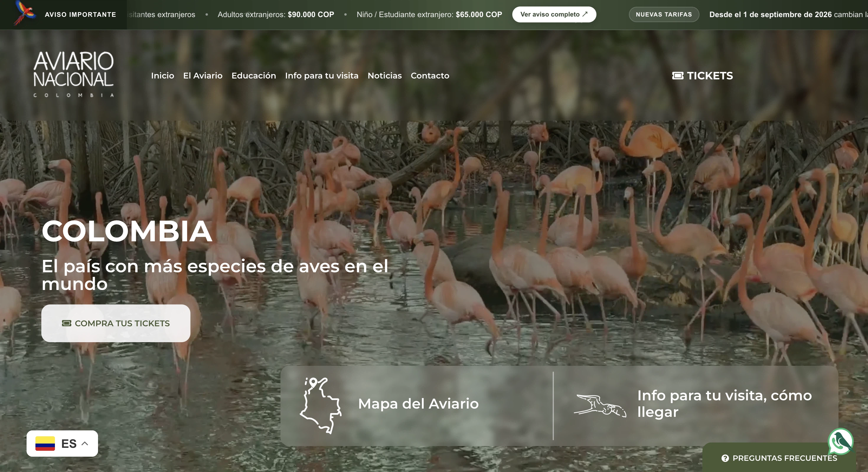
Task: Open Mapa del Aviario card
Action: pos(417,406)
